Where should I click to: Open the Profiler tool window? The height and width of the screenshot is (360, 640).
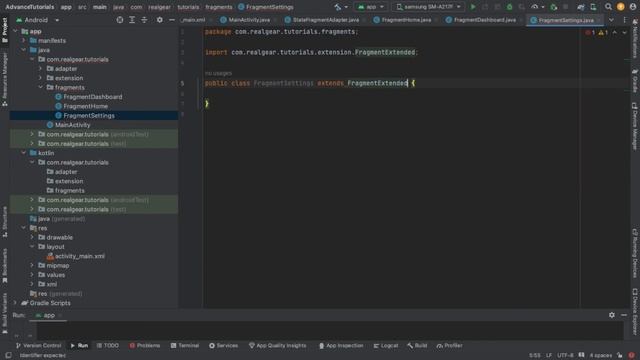coord(449,346)
